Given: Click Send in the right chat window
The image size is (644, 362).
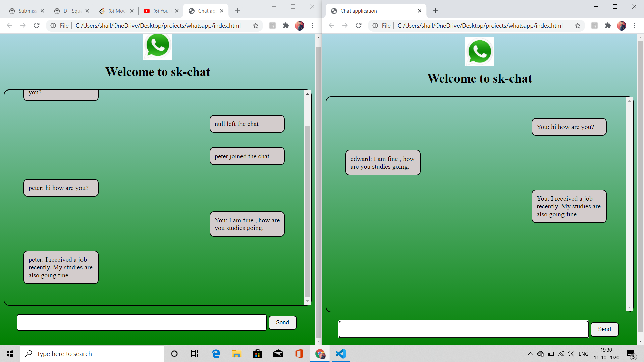Looking at the screenshot, I should coord(604,329).
